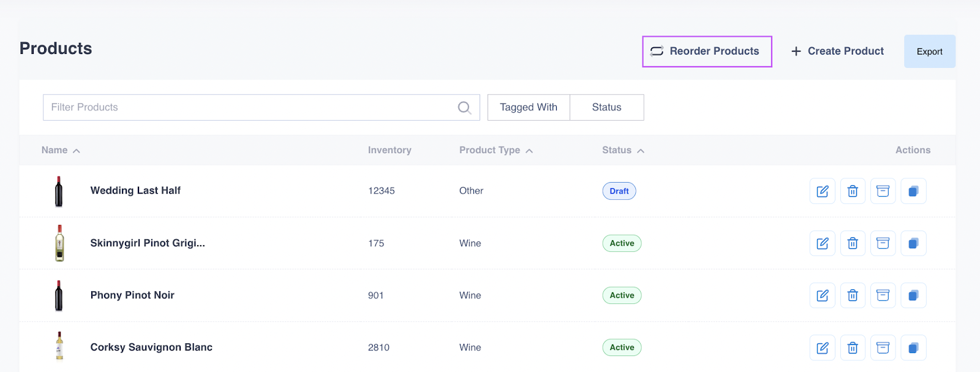Image resolution: width=980 pixels, height=372 pixels.
Task: Delete the Wedding Last Half product
Action: tap(853, 191)
